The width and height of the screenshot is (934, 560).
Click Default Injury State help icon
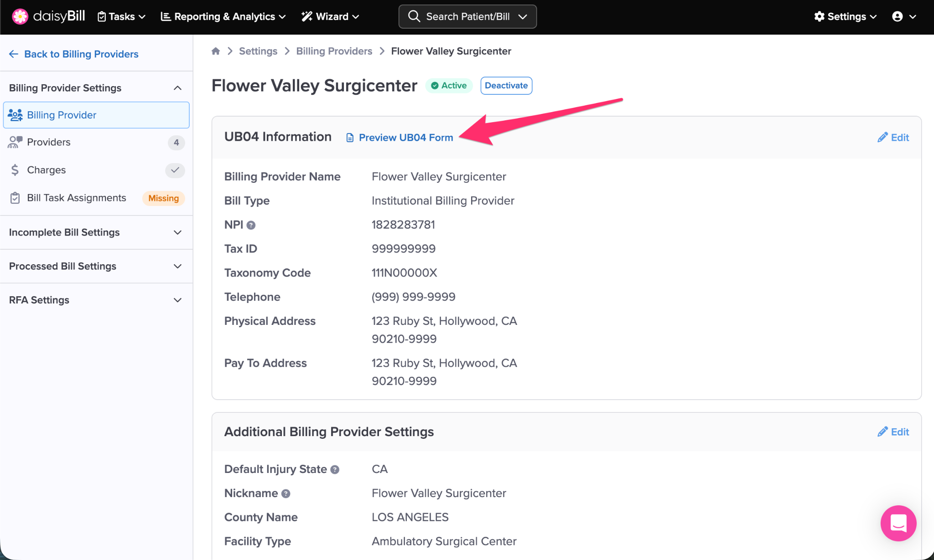pyautogui.click(x=335, y=470)
